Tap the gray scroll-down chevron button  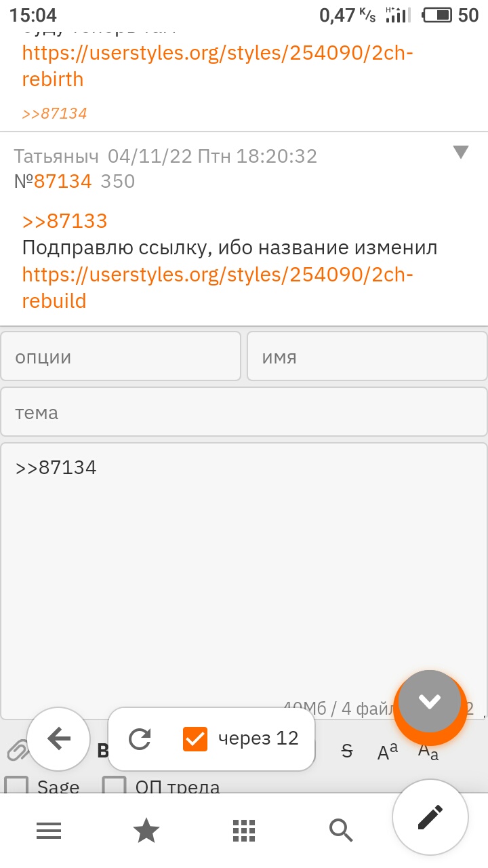[430, 702]
